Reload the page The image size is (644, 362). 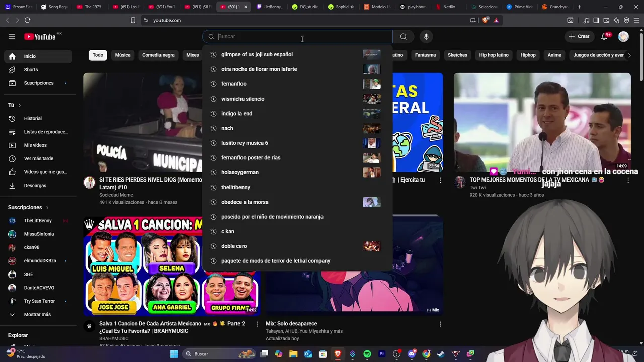tap(27, 20)
